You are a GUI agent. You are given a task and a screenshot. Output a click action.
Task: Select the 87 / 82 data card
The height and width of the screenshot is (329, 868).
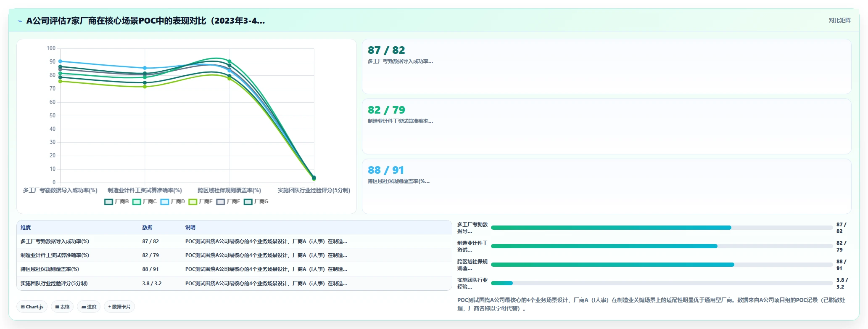(607, 66)
